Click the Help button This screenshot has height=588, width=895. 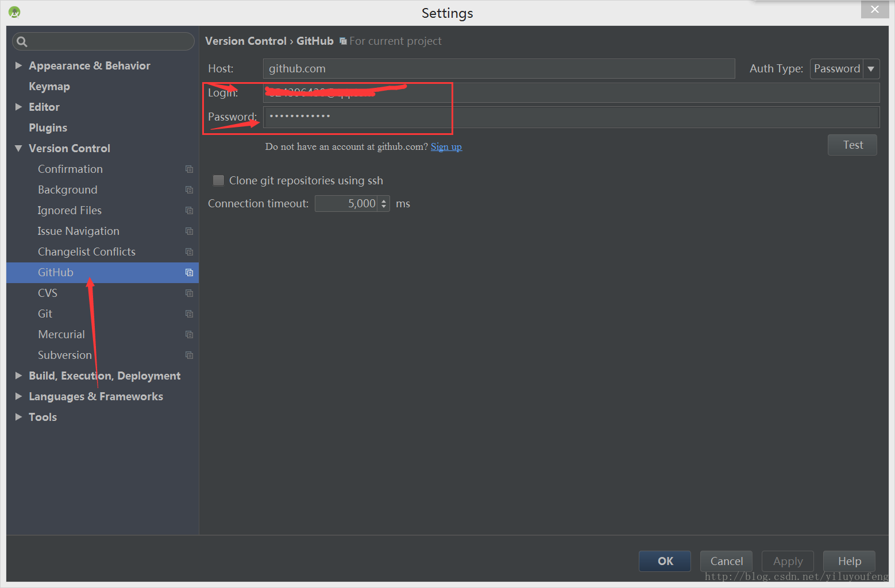point(849,561)
